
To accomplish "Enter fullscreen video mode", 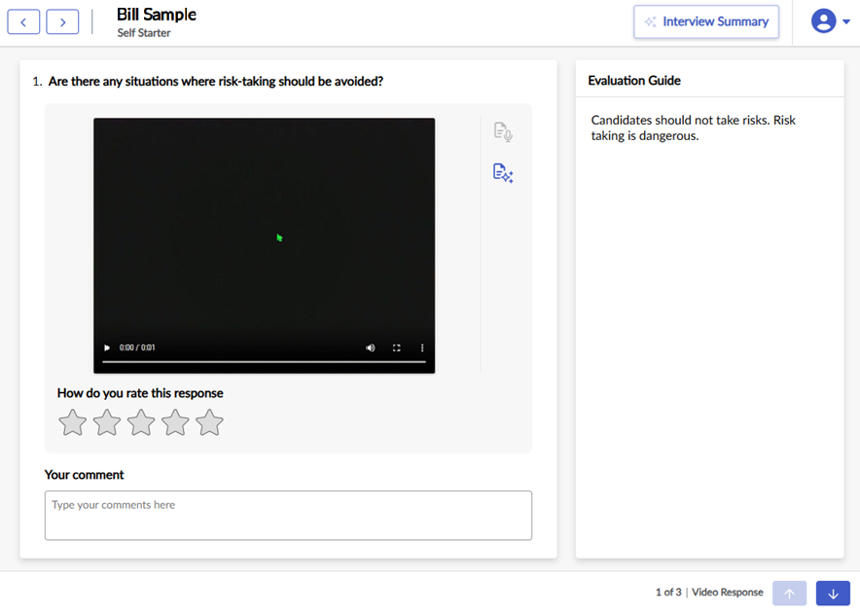I will (397, 347).
